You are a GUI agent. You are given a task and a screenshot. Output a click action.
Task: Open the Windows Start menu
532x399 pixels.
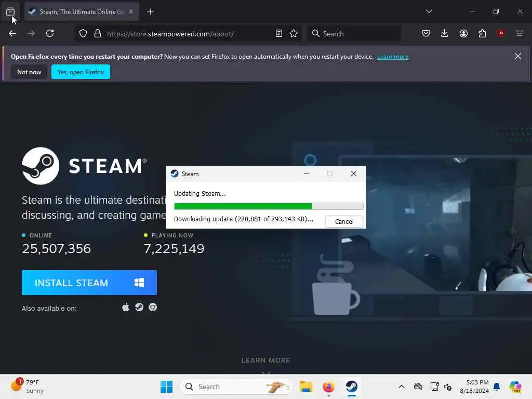pyautogui.click(x=167, y=387)
